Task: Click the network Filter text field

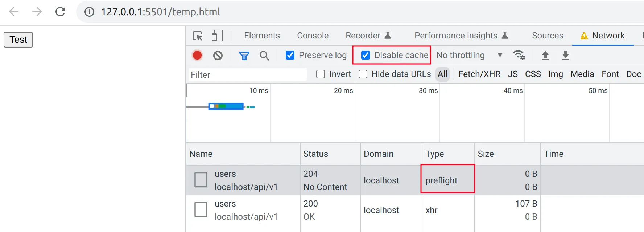Action: pos(247,74)
